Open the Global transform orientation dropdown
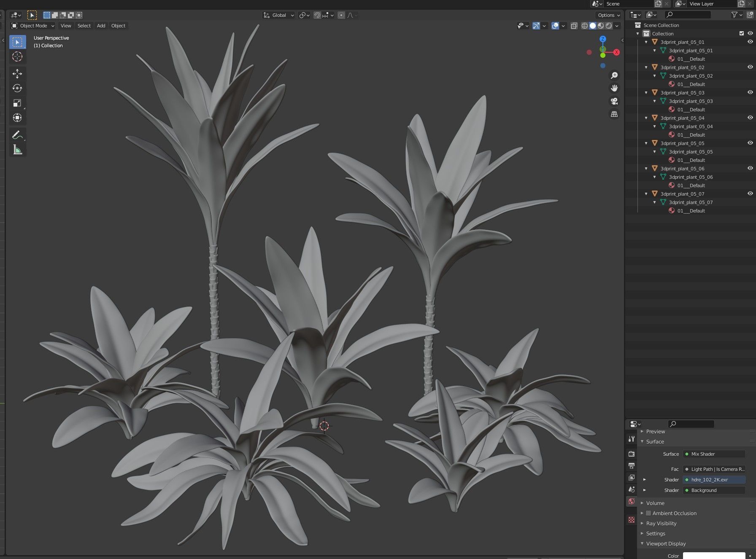Image resolution: width=756 pixels, height=559 pixels. (x=278, y=15)
